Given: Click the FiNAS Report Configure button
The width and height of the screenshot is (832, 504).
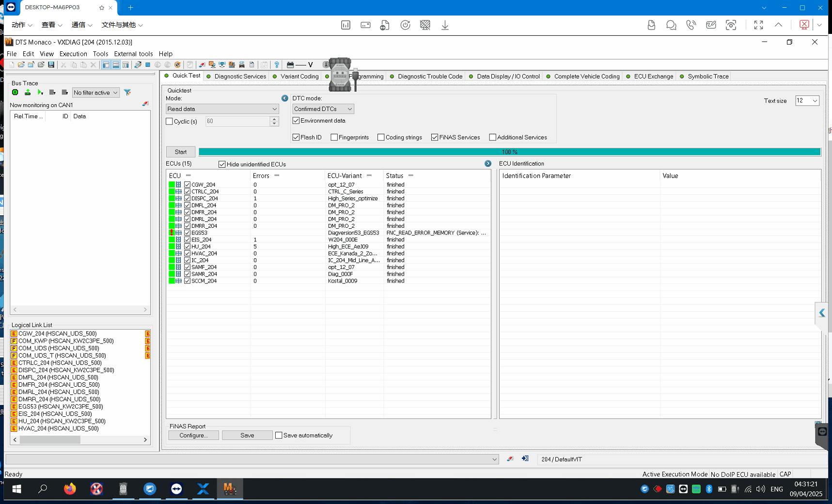Looking at the screenshot, I should [193, 435].
